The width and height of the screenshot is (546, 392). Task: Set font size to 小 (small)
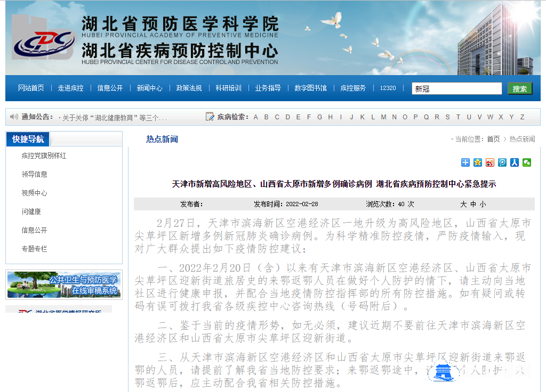click(483, 204)
